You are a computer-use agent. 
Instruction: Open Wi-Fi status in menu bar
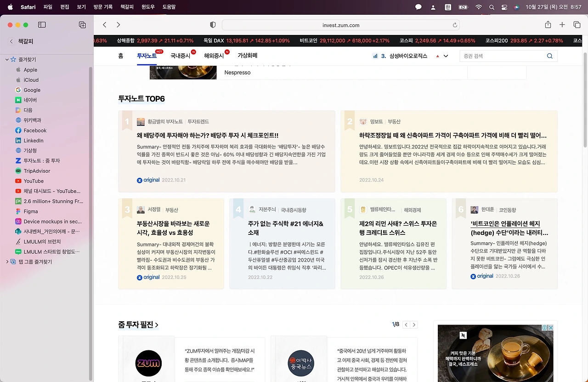(478, 7)
